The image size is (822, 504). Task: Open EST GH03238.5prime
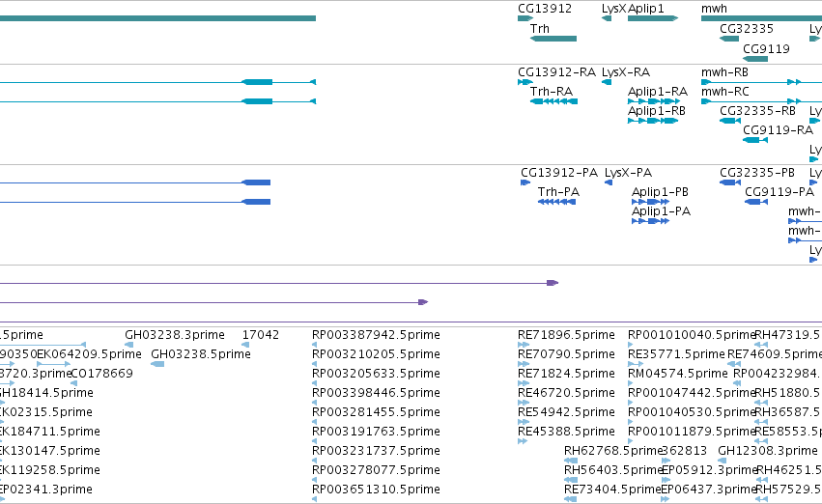tap(201, 354)
